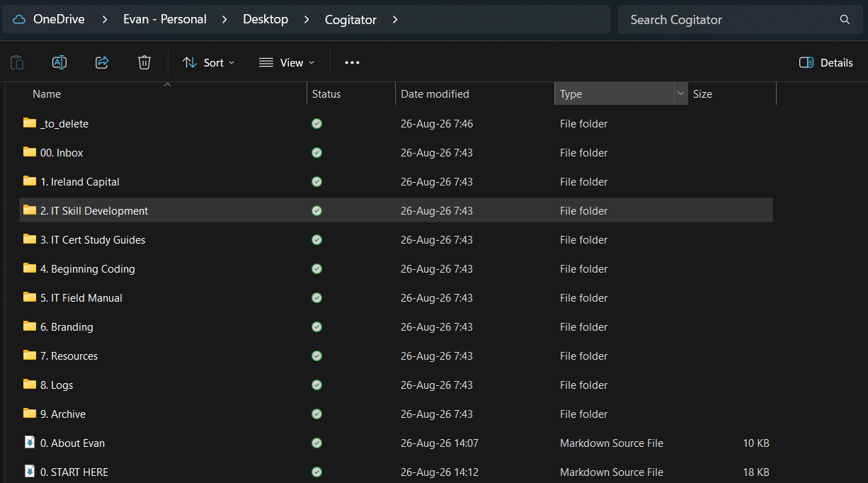Select the 4. Beginning Coding folder name

click(88, 269)
